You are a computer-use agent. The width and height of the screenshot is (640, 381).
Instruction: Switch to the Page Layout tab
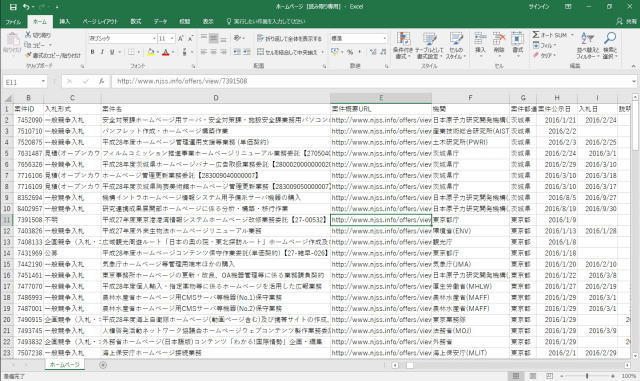(100, 21)
